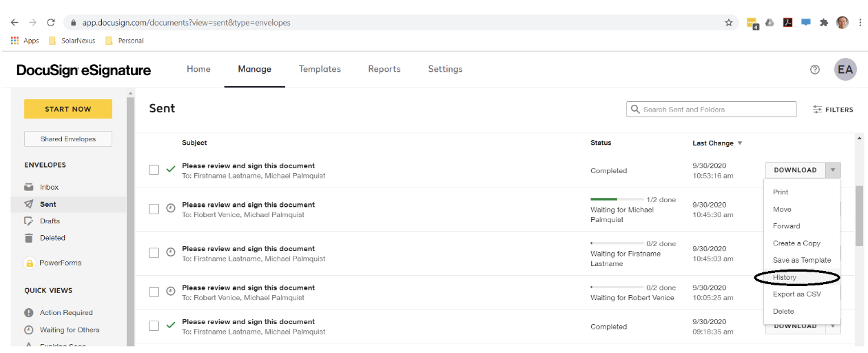Select the first completed envelope checkbox
The height and width of the screenshot is (353, 868).
[154, 170]
